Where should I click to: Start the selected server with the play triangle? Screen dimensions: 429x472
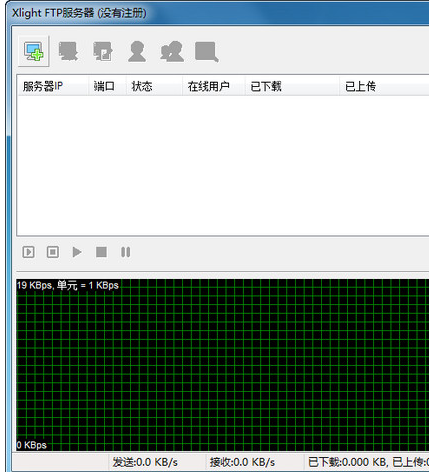(77, 252)
